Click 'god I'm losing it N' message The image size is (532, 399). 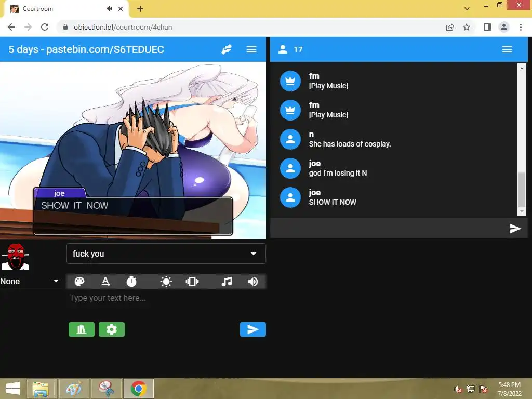tap(338, 173)
